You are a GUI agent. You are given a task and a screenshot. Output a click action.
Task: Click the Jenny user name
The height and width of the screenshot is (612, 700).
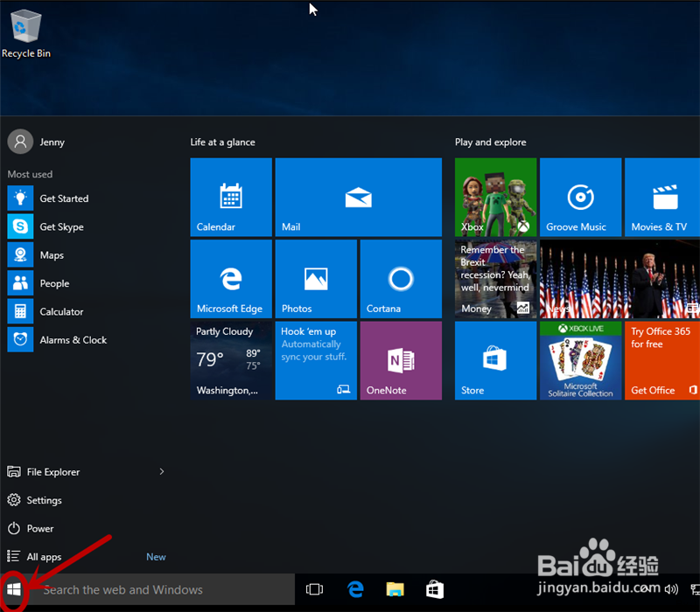click(52, 143)
